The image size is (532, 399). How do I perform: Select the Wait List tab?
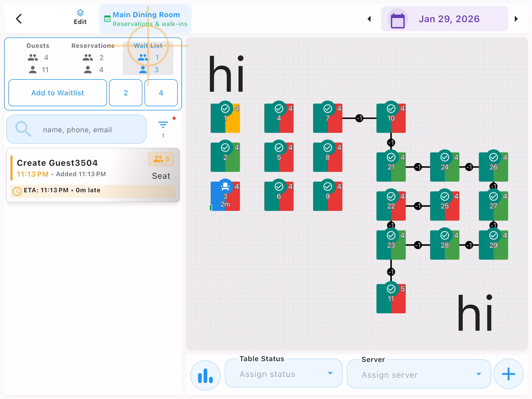(148, 58)
